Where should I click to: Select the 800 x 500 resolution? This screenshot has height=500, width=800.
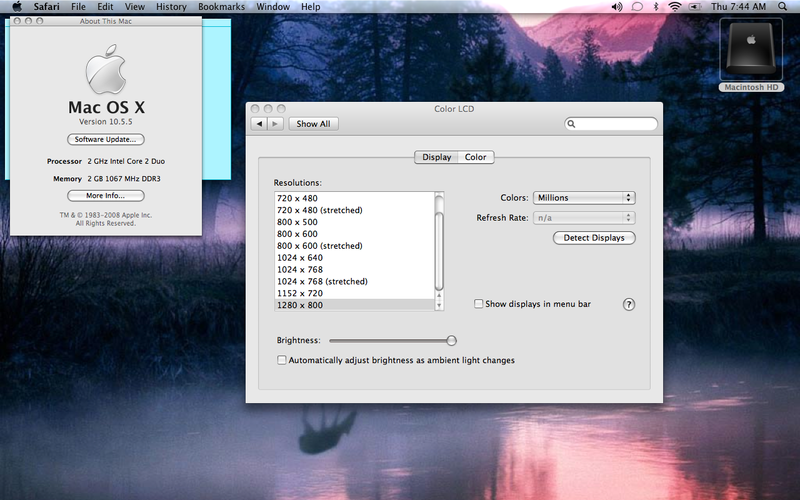(354, 222)
